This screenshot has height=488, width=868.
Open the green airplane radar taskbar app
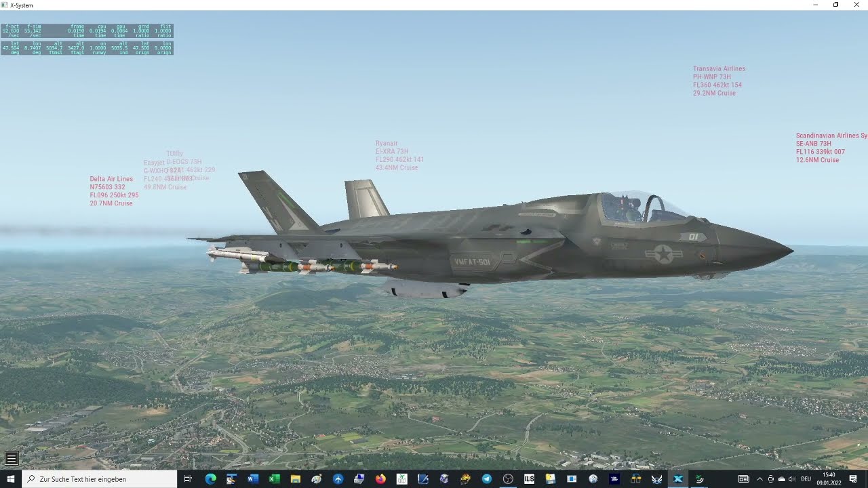pos(699,479)
